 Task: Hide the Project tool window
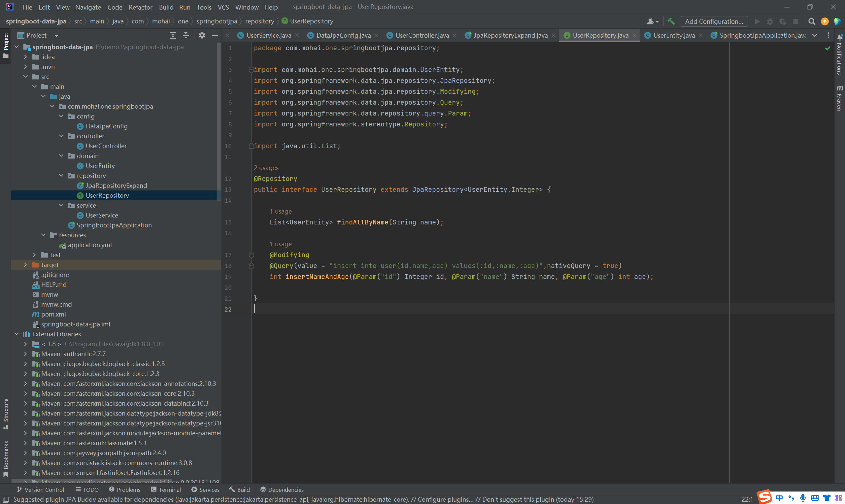click(215, 35)
